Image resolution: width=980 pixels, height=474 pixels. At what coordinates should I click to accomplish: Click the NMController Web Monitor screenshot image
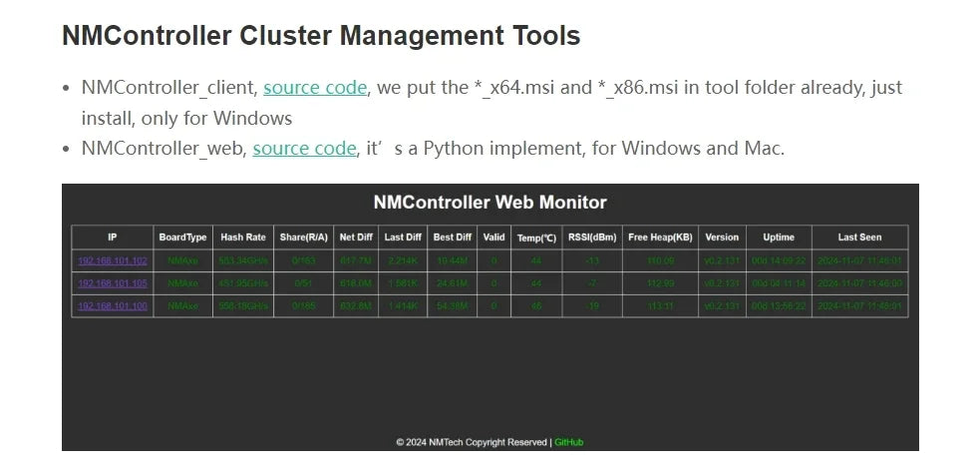(490, 317)
